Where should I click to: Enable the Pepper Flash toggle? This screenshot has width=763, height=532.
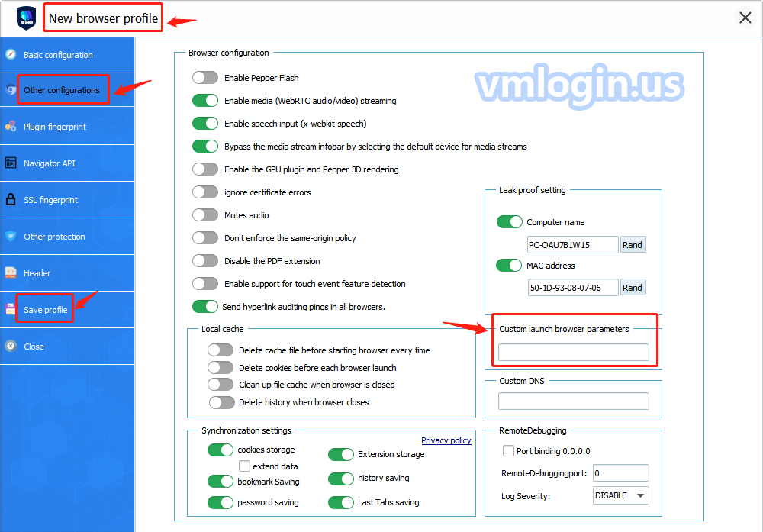tap(205, 78)
